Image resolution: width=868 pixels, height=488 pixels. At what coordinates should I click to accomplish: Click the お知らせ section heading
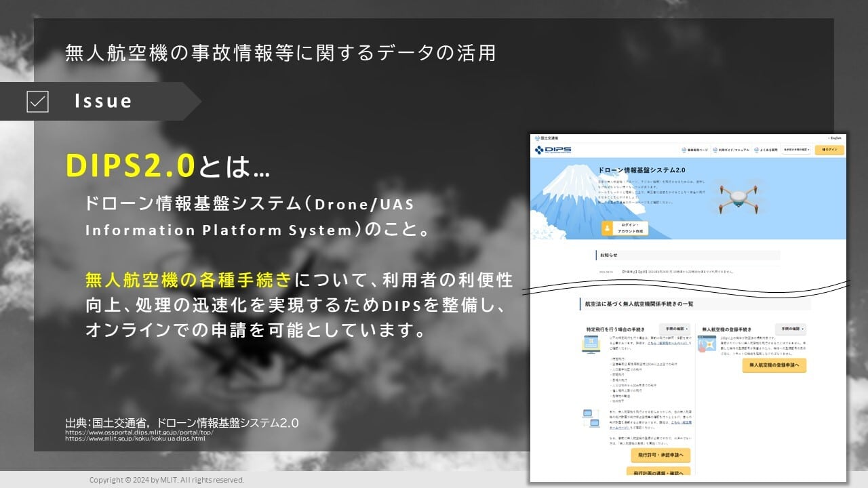(608, 256)
